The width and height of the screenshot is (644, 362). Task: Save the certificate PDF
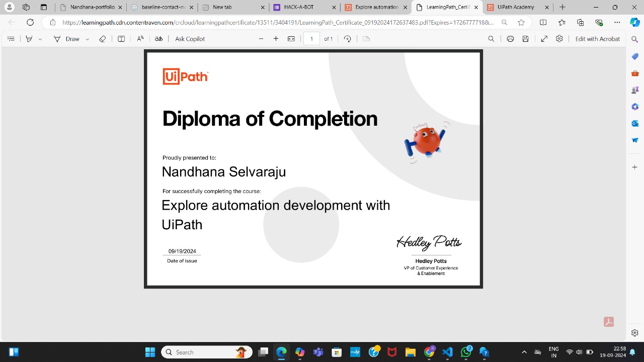coord(525,39)
